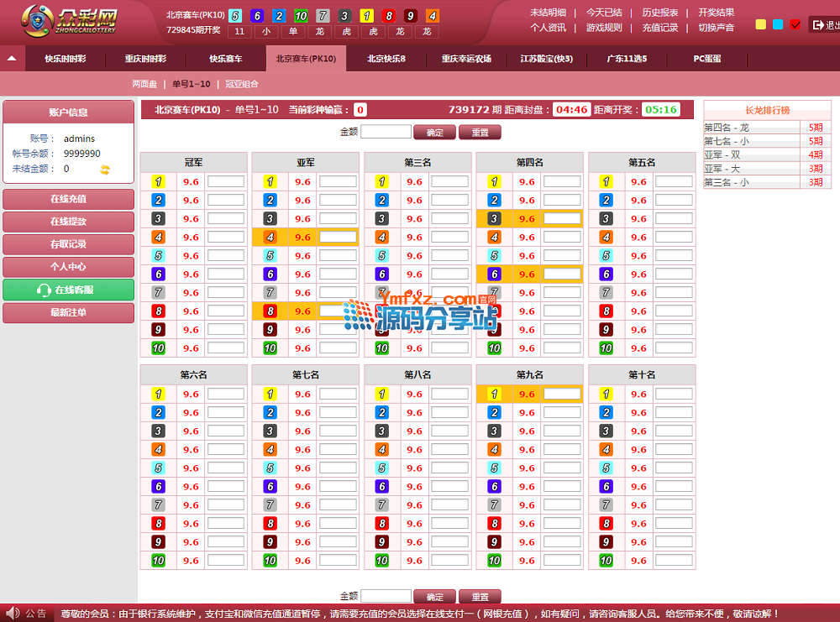
Task: Click the top 金额 amount input field
Action: pos(386,132)
